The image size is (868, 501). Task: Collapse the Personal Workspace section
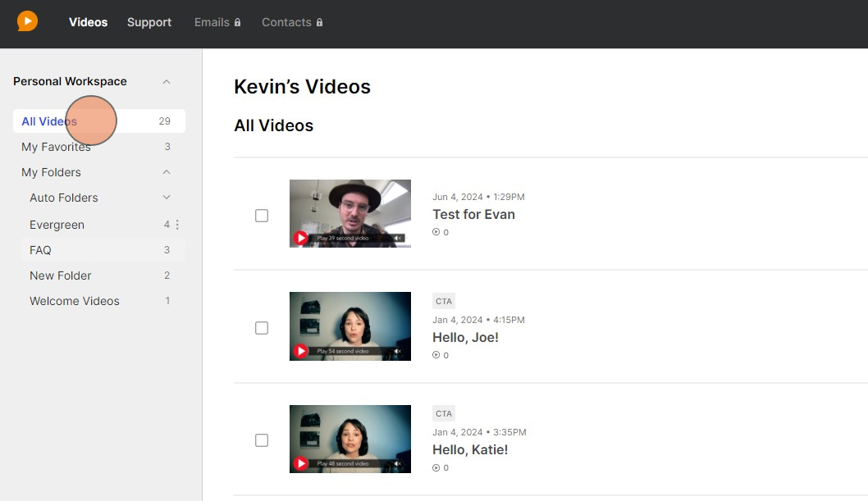pos(166,82)
